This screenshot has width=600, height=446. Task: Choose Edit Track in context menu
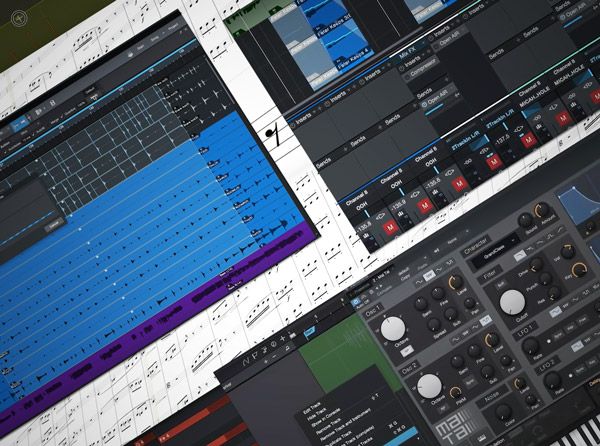308,409
